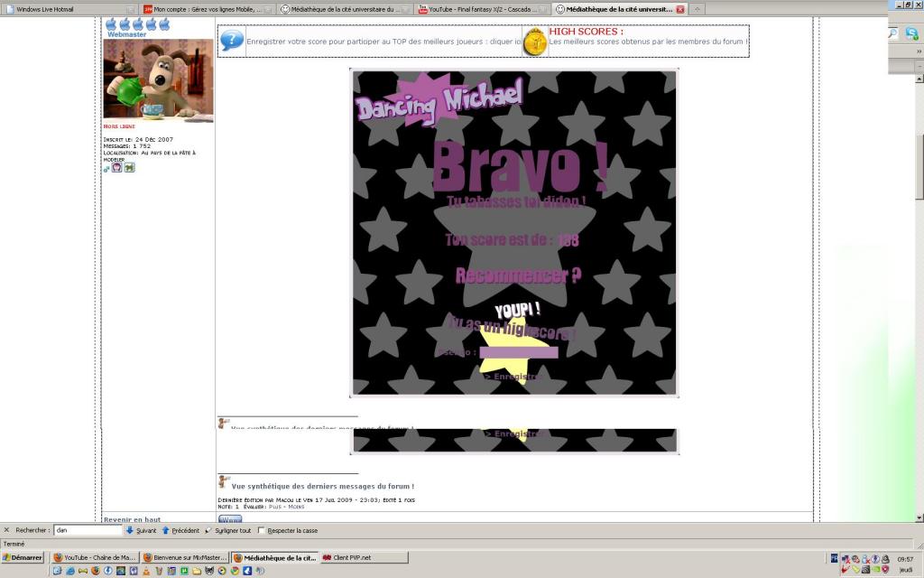Focus the Rechercher search field containing "dan"
Screen dimensions: 924x578
click(88, 530)
